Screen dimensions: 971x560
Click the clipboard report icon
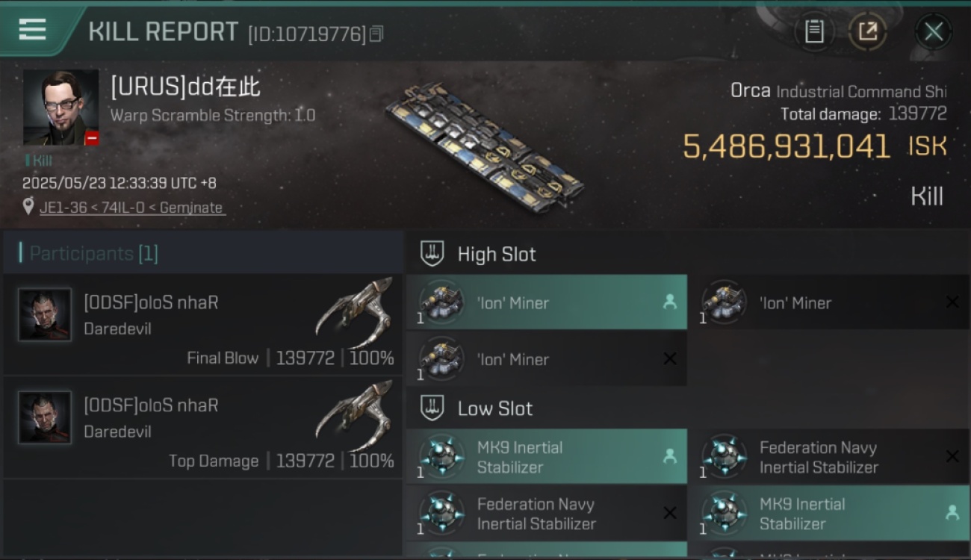coord(814,31)
